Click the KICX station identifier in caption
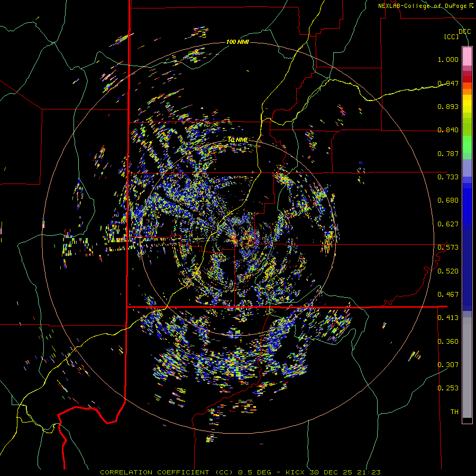476x476 pixels. [x=295, y=472]
